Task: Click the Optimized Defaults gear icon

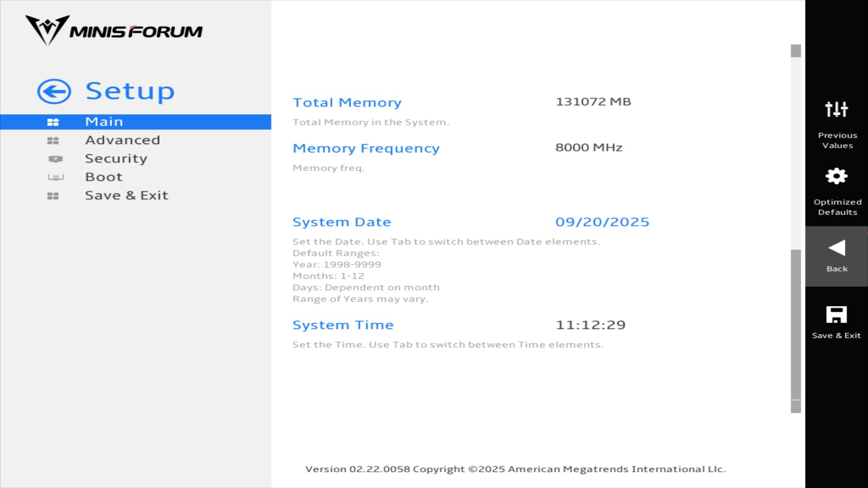Action: (x=836, y=176)
